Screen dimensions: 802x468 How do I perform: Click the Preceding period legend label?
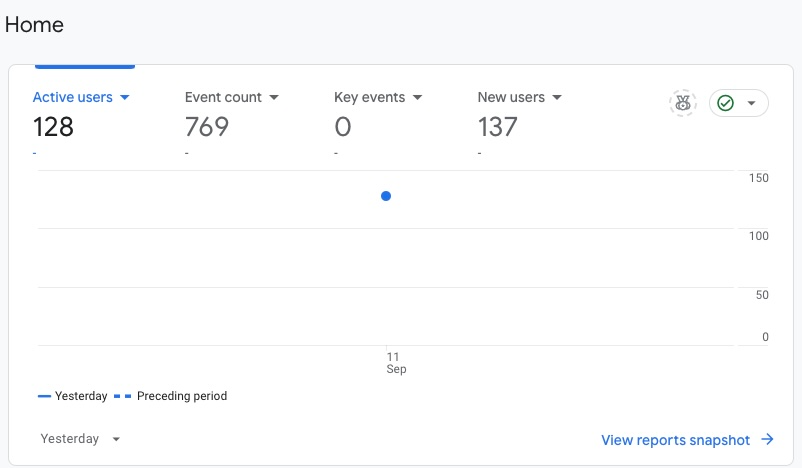tap(182, 396)
